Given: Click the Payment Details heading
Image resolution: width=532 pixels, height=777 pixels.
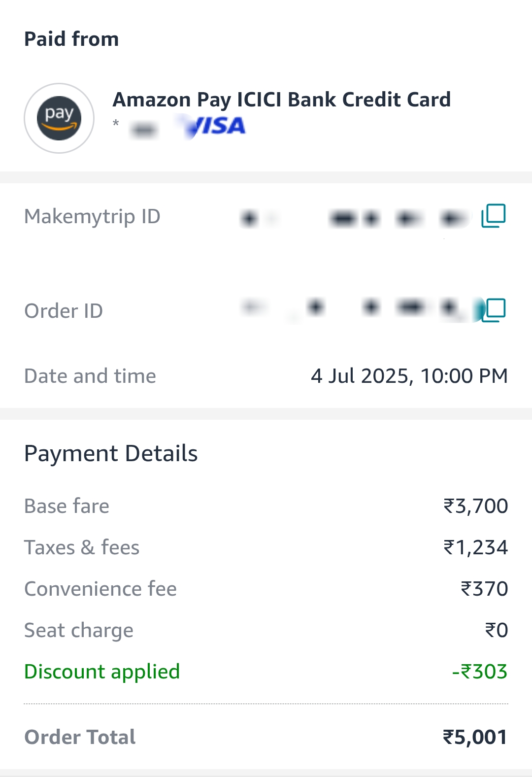Looking at the screenshot, I should [x=111, y=453].
